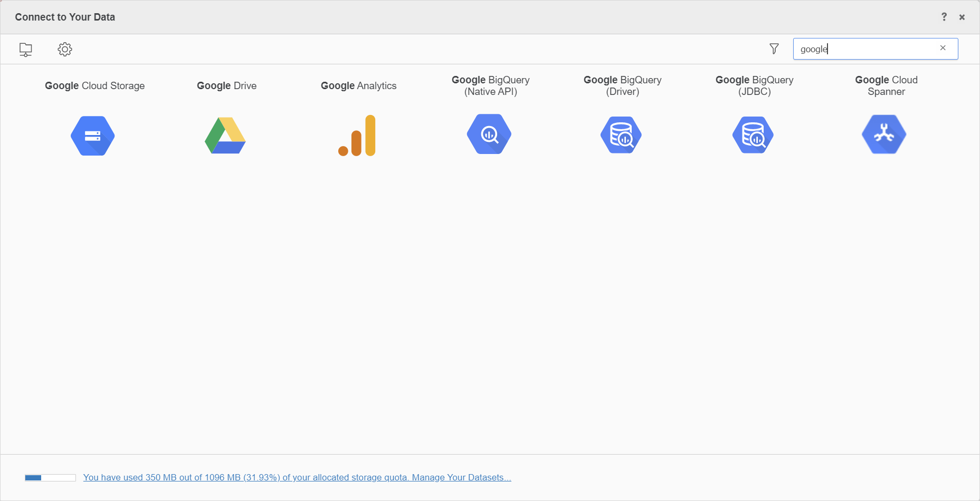Viewport: 980px width, 501px height.
Task: Close the Connect to Your Data dialog
Action: click(962, 17)
